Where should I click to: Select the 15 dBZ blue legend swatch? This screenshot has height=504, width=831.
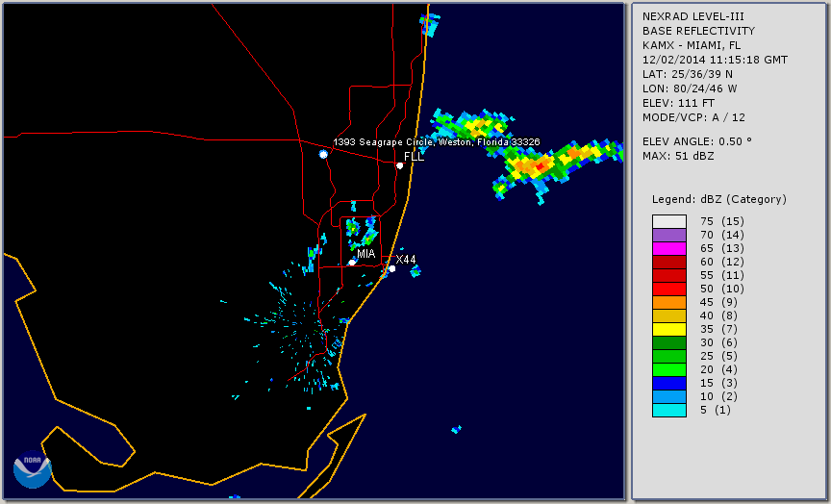pyautogui.click(x=669, y=383)
